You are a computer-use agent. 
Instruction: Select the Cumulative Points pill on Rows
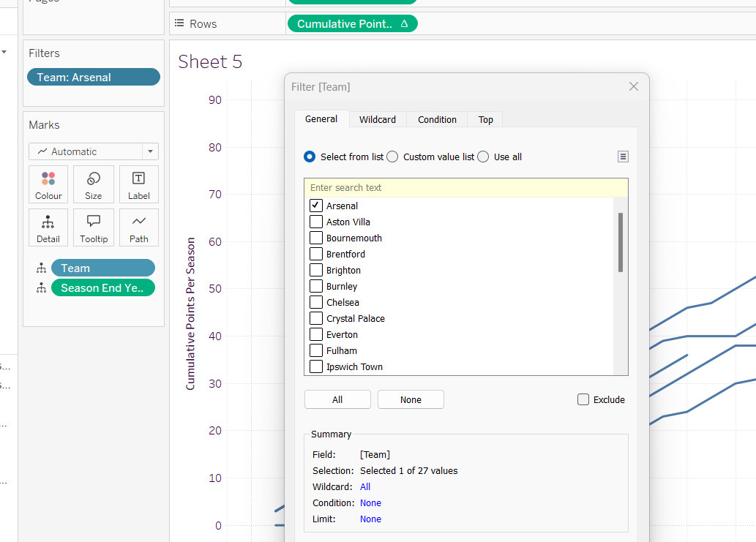pyautogui.click(x=353, y=23)
